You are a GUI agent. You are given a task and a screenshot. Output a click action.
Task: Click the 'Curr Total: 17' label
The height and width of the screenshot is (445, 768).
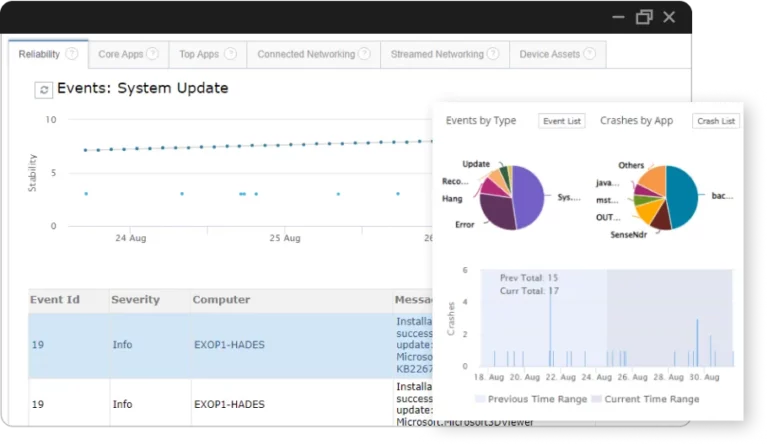[529, 291]
